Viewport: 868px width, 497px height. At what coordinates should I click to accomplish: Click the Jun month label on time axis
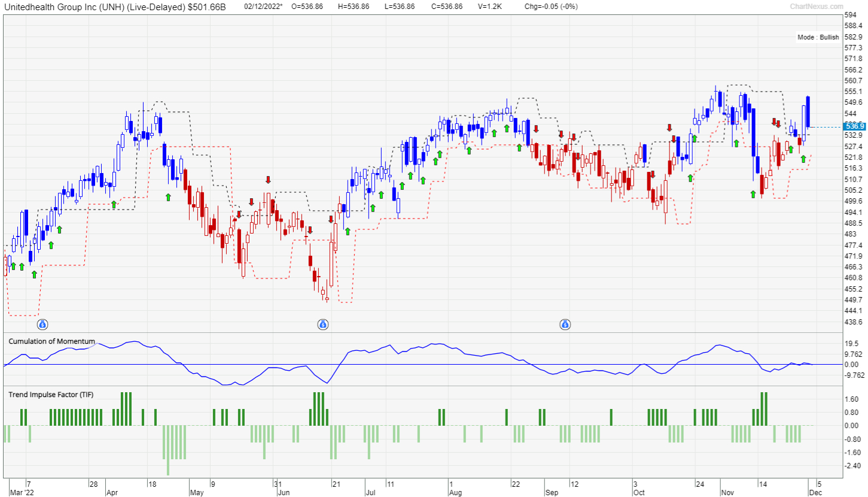[284, 492]
